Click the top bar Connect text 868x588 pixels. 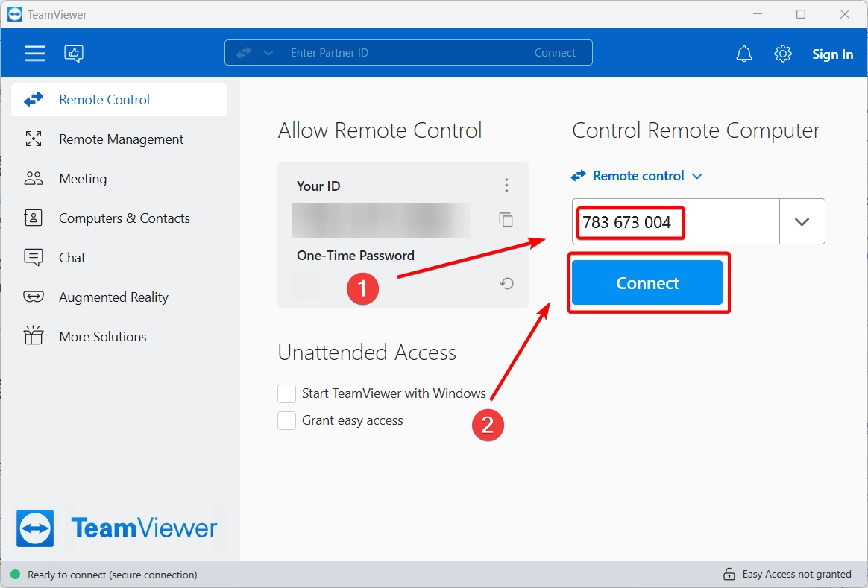(555, 53)
